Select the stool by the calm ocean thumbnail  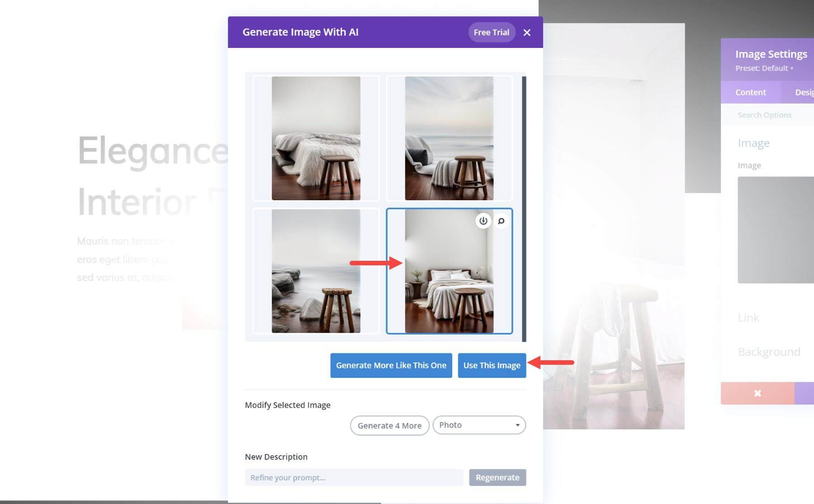point(449,138)
